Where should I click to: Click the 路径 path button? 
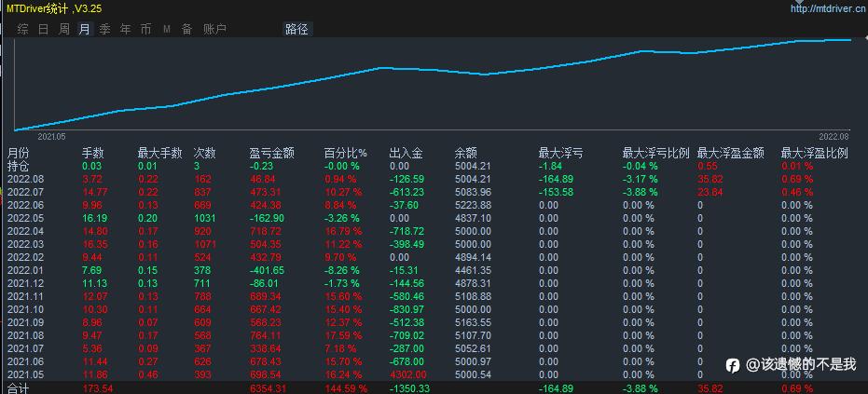[297, 29]
